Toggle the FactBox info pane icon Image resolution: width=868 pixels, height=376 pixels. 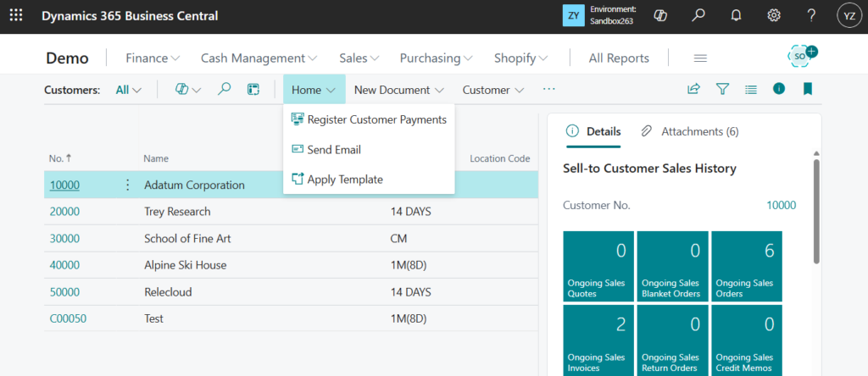pos(779,89)
